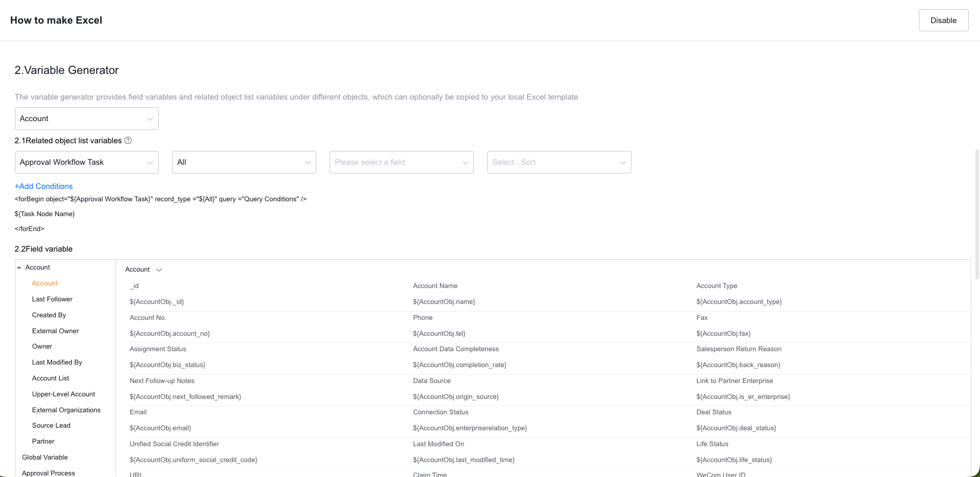Collapse the Account tree node arrow

(x=19, y=268)
